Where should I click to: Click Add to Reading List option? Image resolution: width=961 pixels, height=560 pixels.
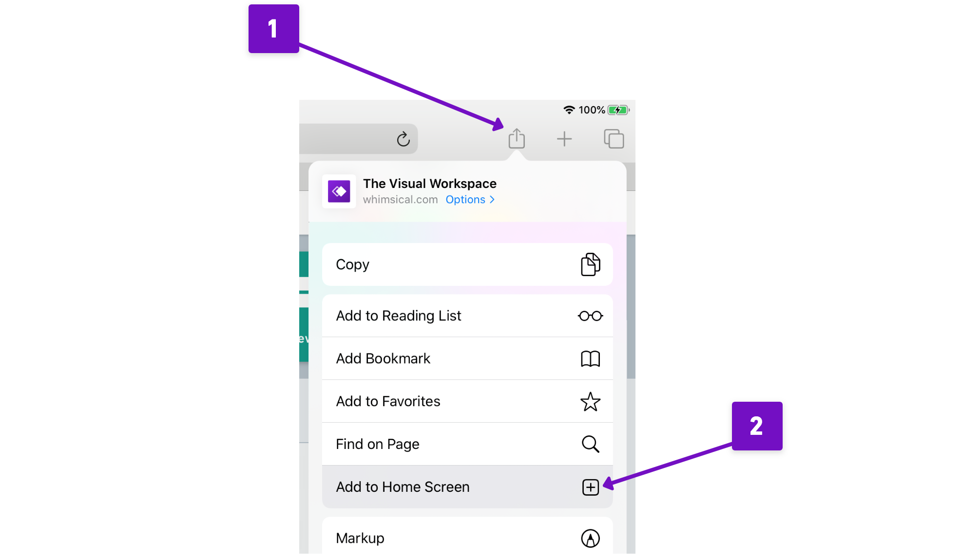[467, 316]
